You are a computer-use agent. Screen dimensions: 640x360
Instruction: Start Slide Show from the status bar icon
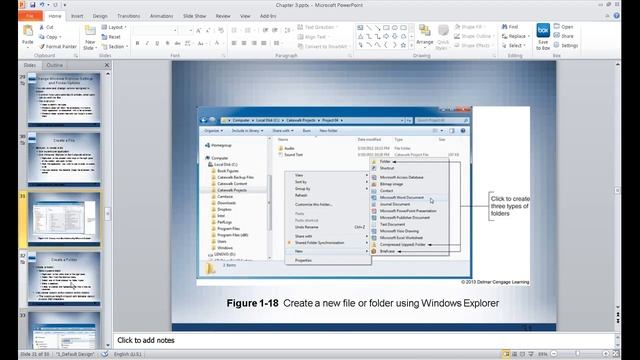(531, 354)
